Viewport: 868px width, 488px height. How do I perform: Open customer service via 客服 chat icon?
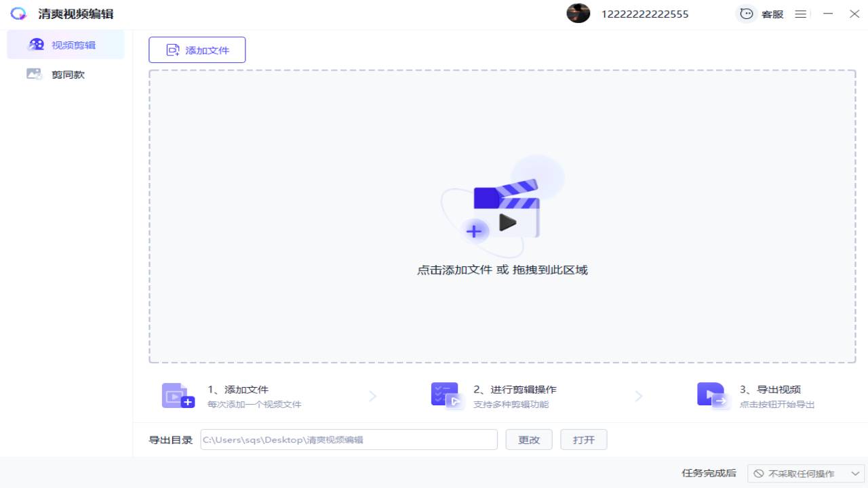[747, 14]
